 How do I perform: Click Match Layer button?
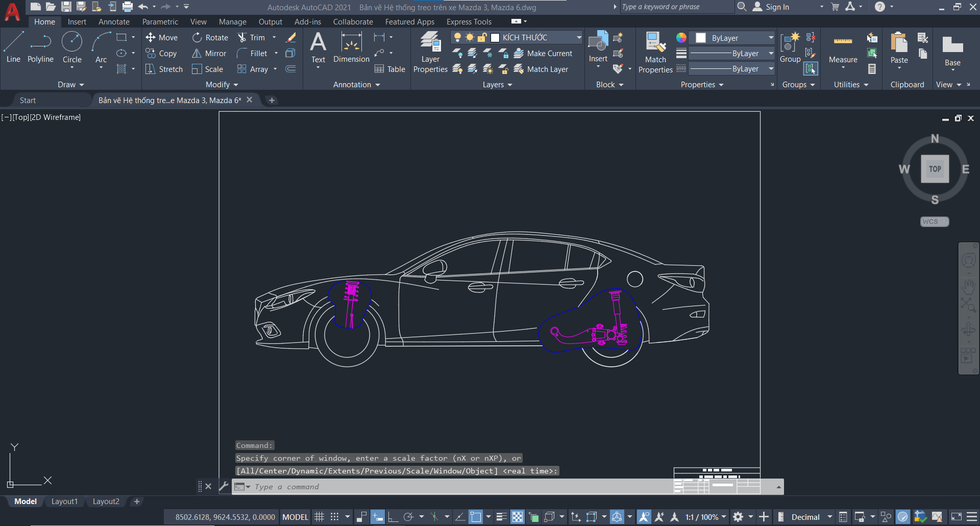541,69
